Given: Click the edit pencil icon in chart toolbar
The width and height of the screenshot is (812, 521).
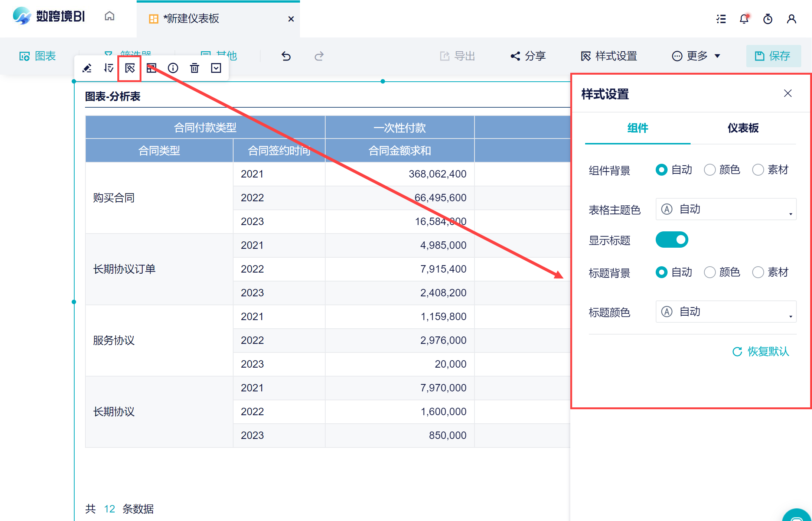Looking at the screenshot, I should point(87,68).
